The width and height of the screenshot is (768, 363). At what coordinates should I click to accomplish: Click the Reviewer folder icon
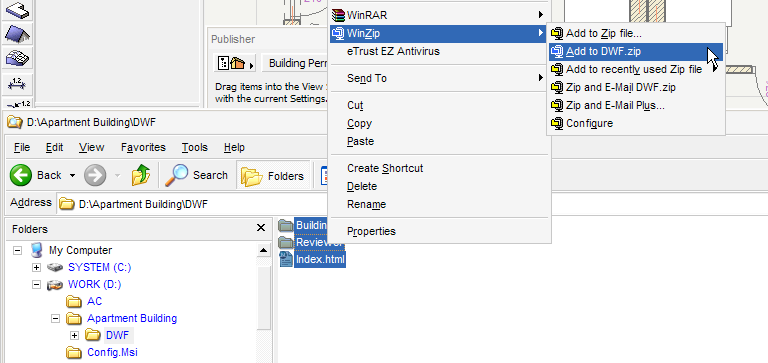pos(286,242)
